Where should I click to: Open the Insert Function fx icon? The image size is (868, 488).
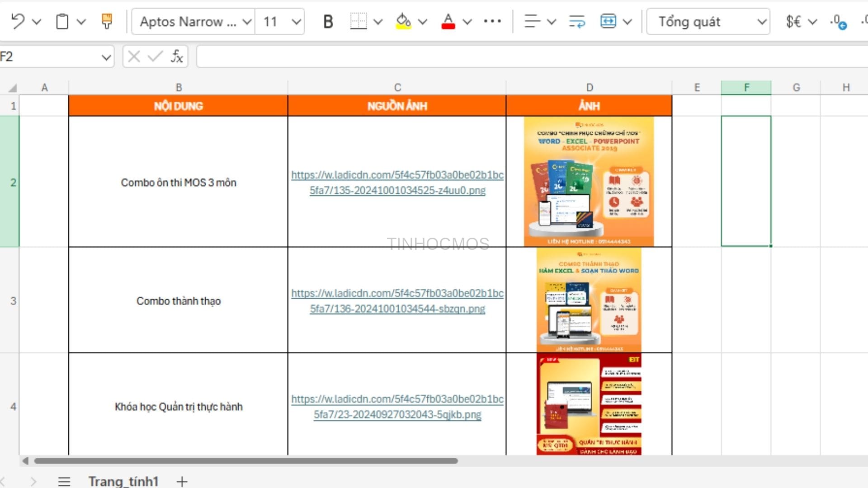point(177,56)
